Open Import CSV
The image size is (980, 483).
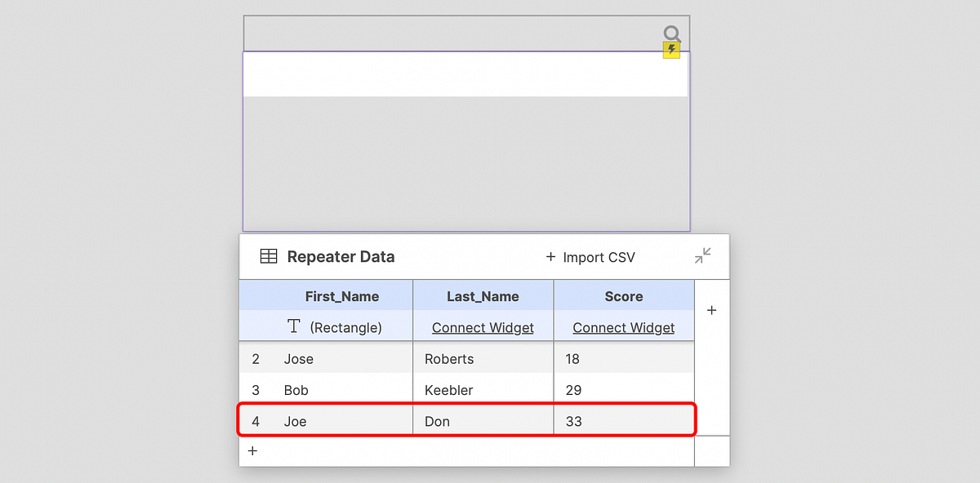pos(599,257)
